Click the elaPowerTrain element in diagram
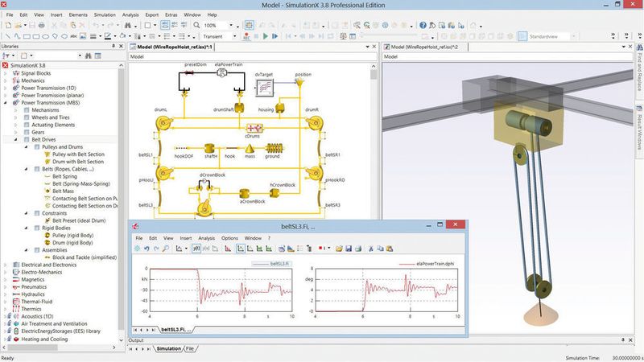The height and width of the screenshot is (362, 644). (x=222, y=72)
